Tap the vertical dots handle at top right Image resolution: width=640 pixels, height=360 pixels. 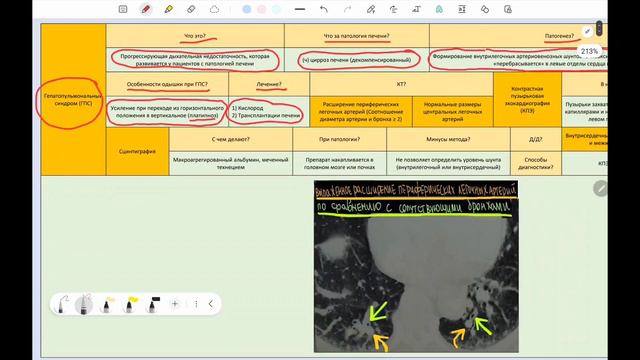click(x=599, y=28)
